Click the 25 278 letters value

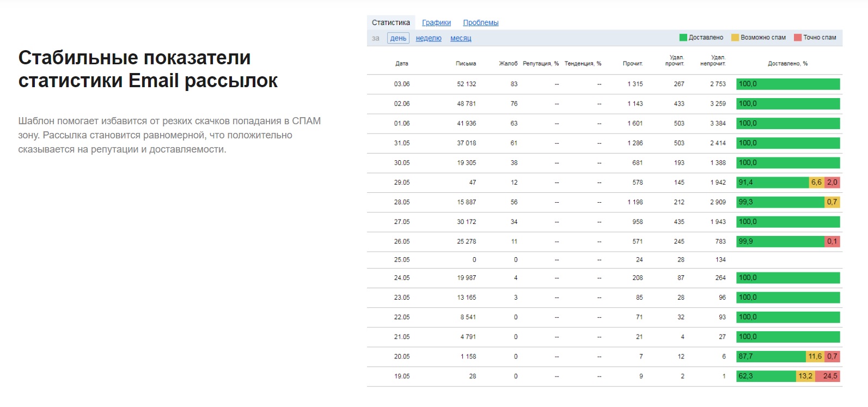pos(467,241)
